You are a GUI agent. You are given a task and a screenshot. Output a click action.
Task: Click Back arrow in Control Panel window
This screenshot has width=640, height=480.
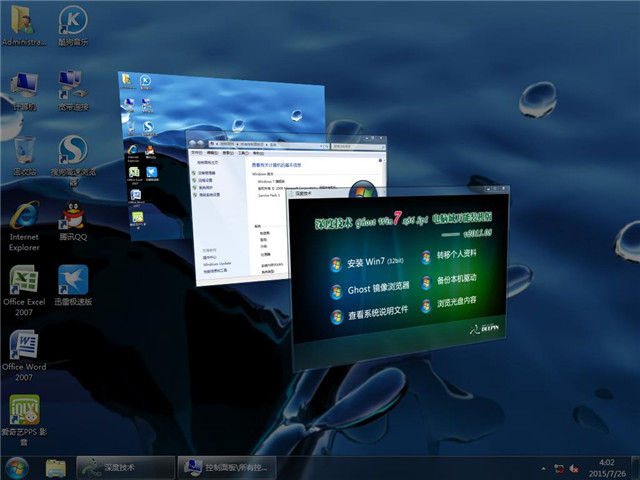point(192,143)
